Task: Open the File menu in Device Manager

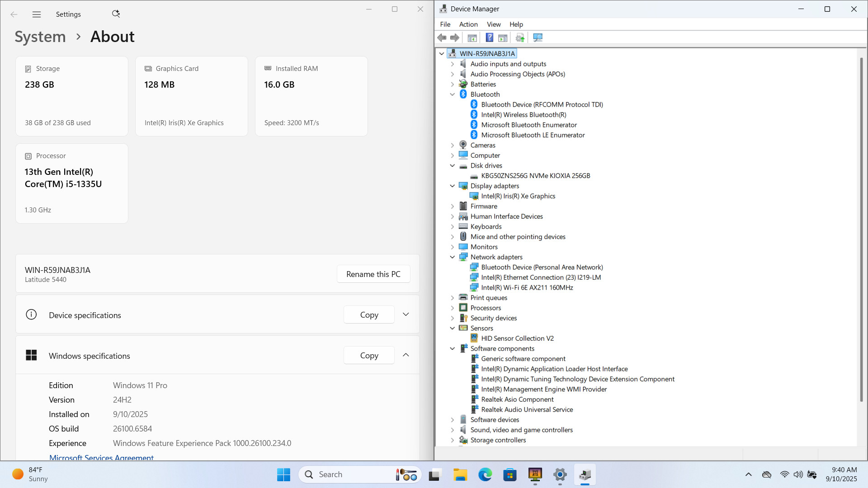Action: [x=445, y=24]
